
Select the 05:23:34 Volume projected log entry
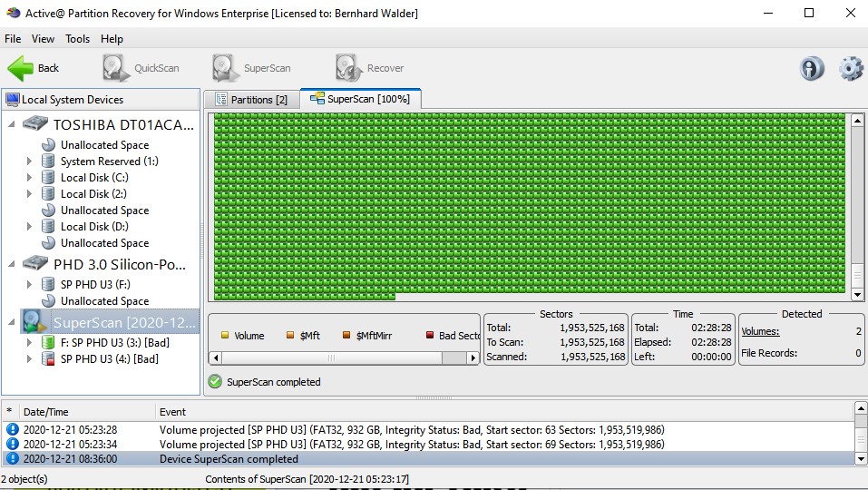point(428,444)
